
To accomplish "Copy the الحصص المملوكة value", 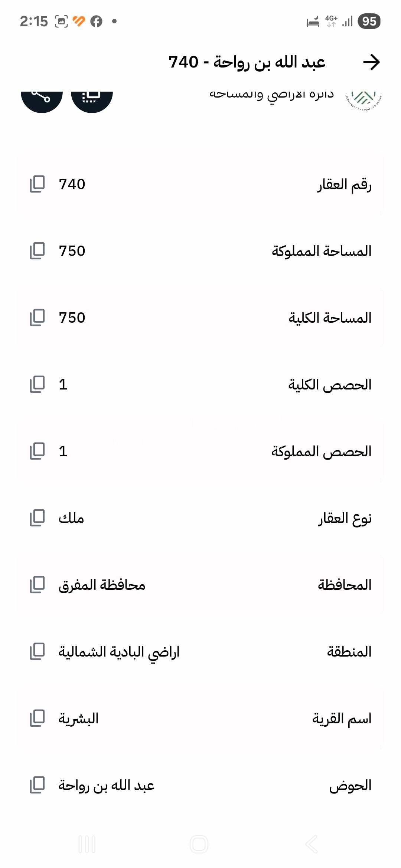I will tap(37, 451).
